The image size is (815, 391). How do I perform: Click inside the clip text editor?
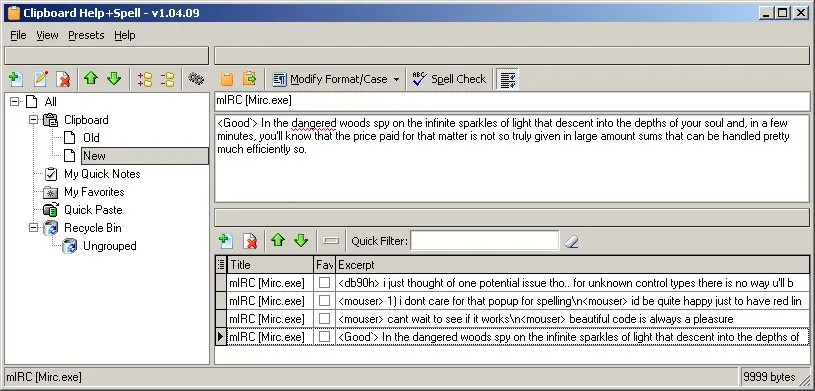point(512,158)
